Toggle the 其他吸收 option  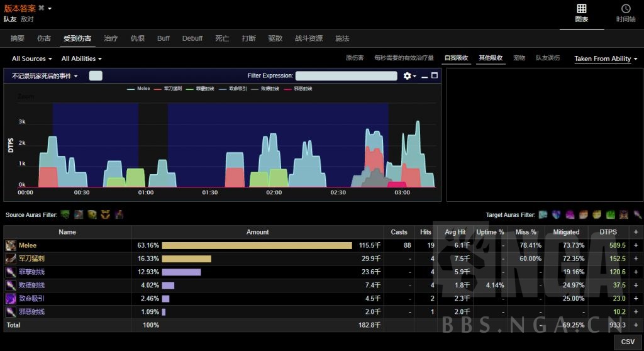pyautogui.click(x=491, y=58)
